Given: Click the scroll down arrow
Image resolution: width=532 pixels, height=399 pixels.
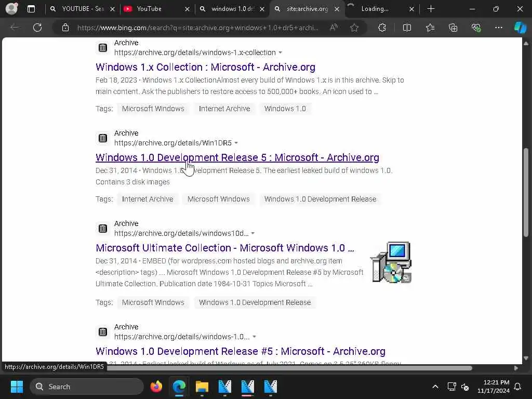Looking at the screenshot, I should pos(526,358).
